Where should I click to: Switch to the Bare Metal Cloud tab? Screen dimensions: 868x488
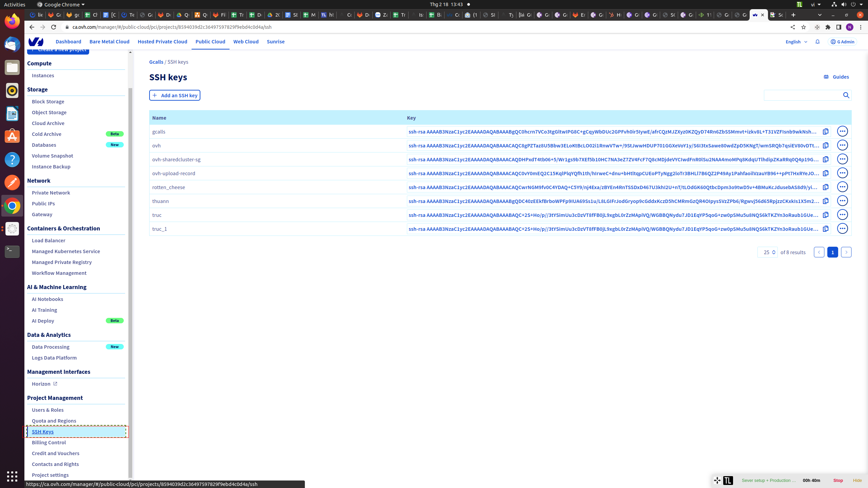click(109, 42)
